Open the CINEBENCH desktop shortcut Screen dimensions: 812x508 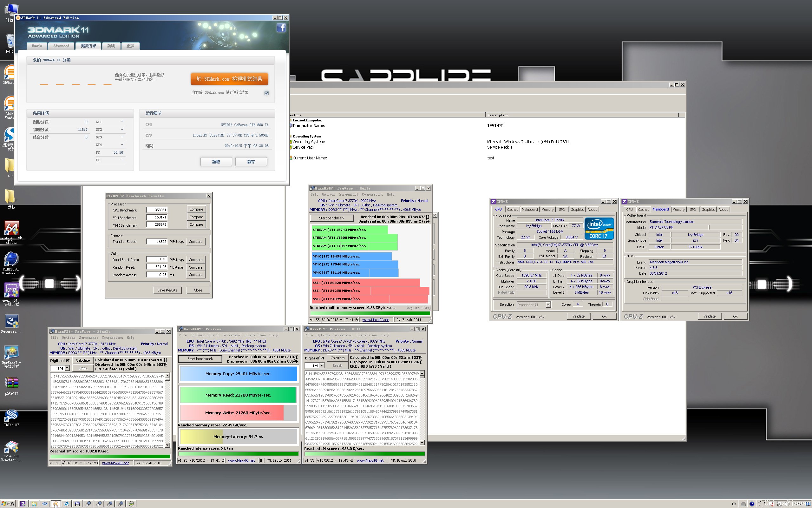(x=11, y=263)
